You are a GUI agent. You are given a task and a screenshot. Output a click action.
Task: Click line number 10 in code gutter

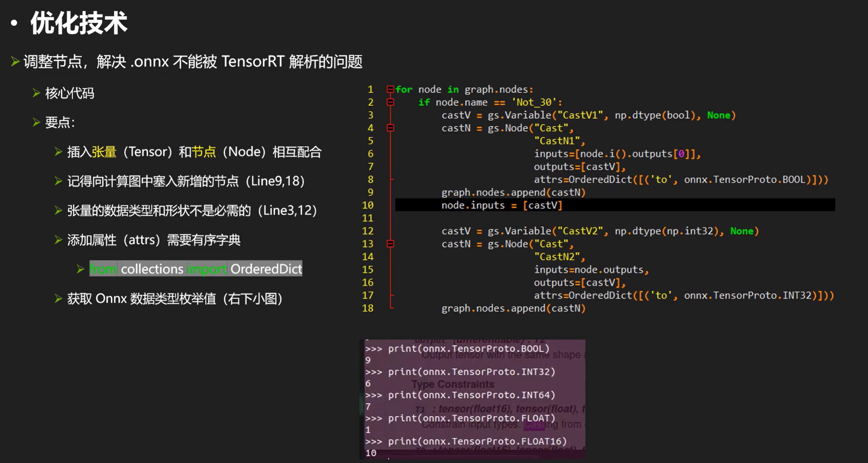click(368, 205)
